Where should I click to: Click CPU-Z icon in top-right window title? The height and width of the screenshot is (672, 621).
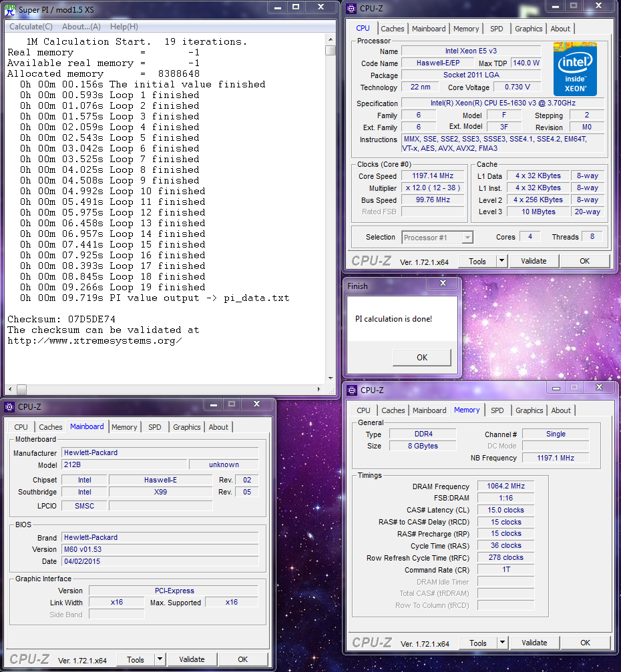[x=351, y=9]
